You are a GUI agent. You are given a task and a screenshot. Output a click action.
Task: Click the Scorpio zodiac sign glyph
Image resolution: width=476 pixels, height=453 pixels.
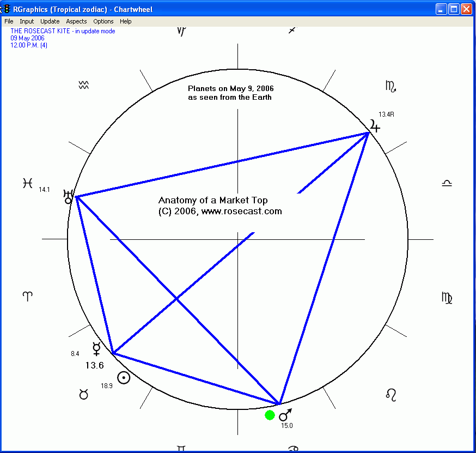click(x=390, y=86)
